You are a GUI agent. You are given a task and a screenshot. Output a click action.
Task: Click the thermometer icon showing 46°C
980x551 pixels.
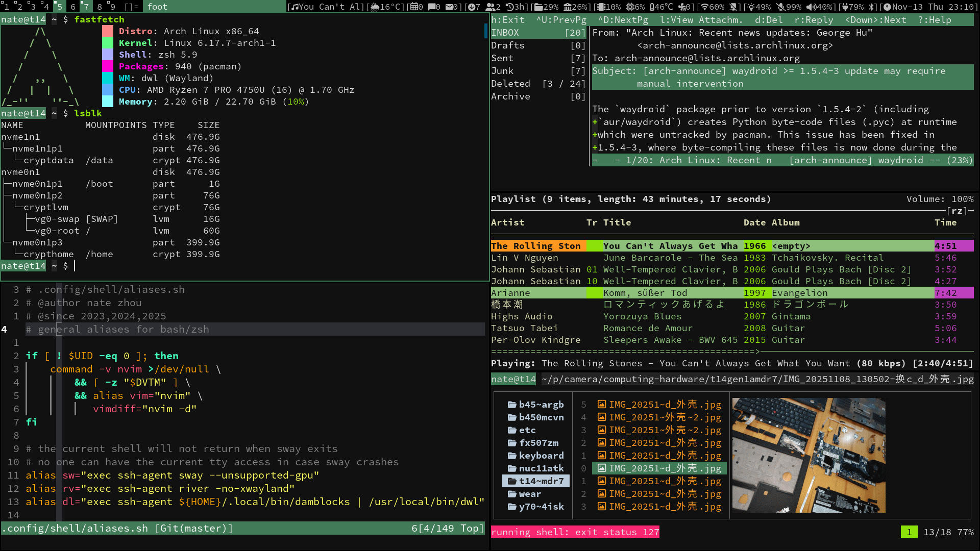652,7
